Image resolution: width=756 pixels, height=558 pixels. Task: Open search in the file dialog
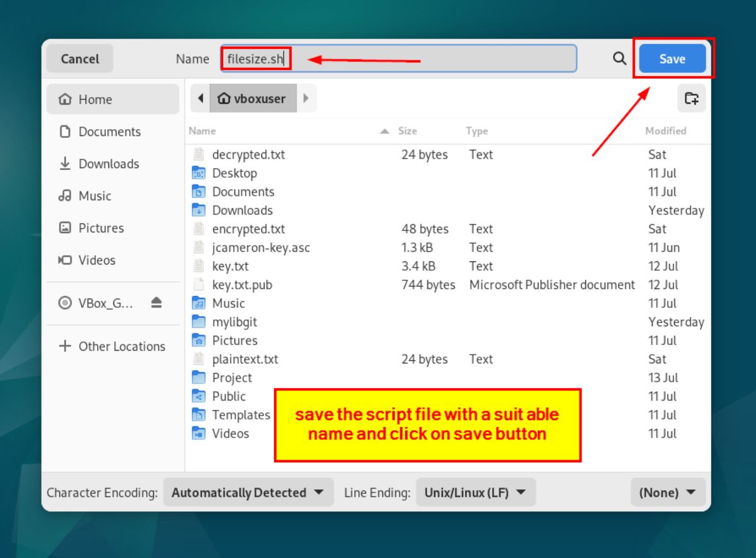pyautogui.click(x=618, y=58)
